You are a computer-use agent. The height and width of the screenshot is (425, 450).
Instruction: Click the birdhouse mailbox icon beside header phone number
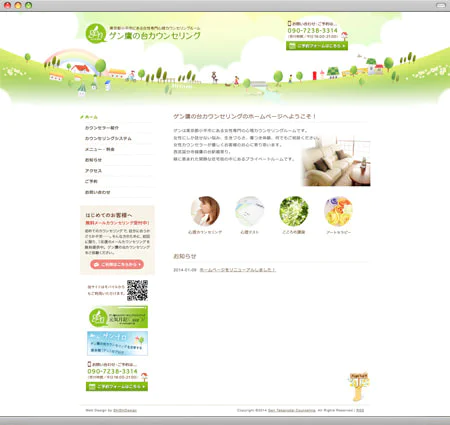(x=344, y=36)
